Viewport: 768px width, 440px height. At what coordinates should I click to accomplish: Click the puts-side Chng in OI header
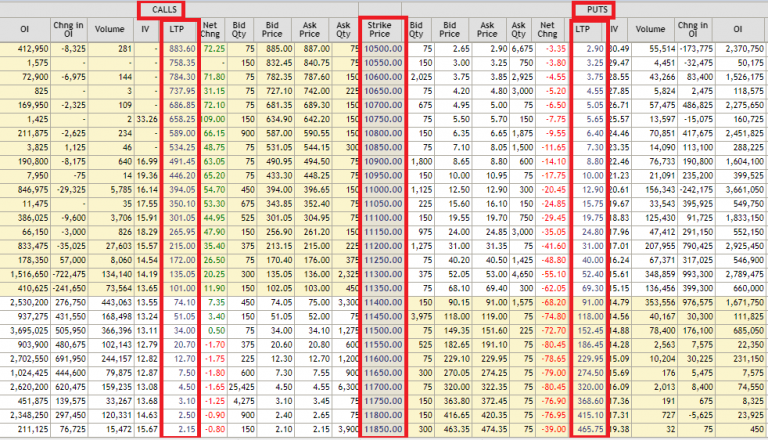tap(692, 29)
